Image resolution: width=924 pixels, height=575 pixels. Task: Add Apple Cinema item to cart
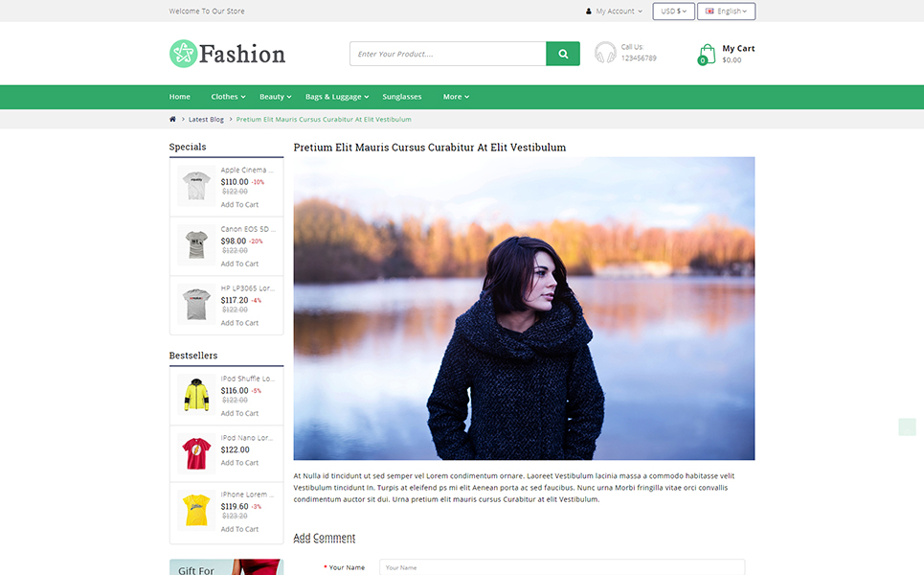[239, 205]
